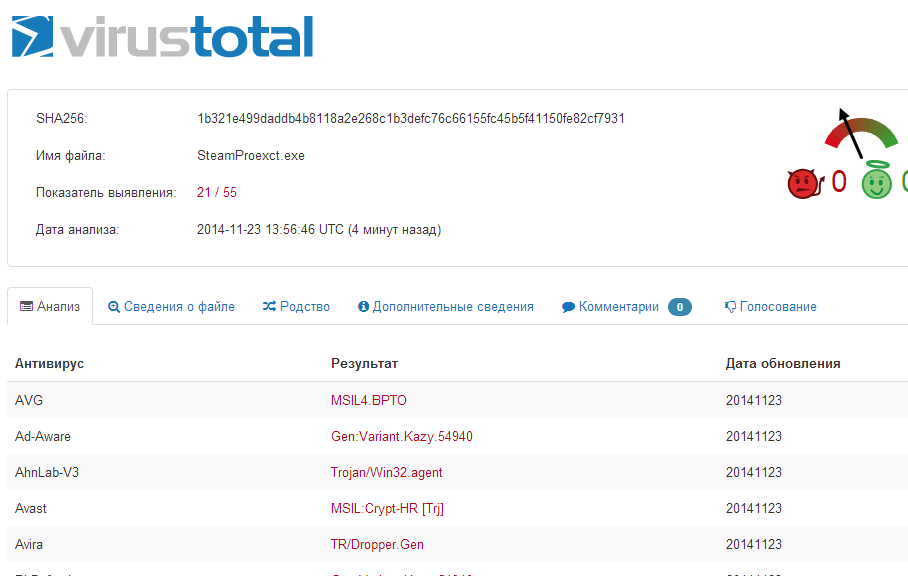Click the Avast antivirus row name
The width and height of the screenshot is (908, 576).
tap(31, 508)
